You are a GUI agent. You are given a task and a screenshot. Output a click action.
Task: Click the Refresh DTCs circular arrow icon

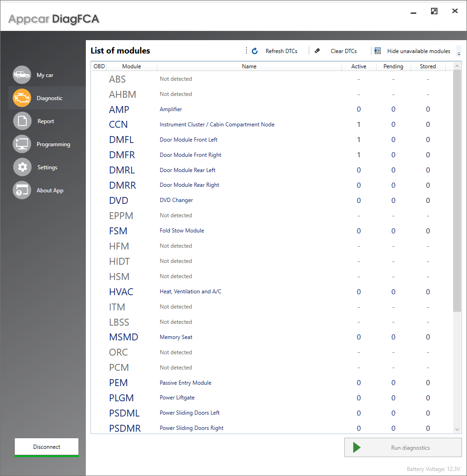[x=255, y=51]
